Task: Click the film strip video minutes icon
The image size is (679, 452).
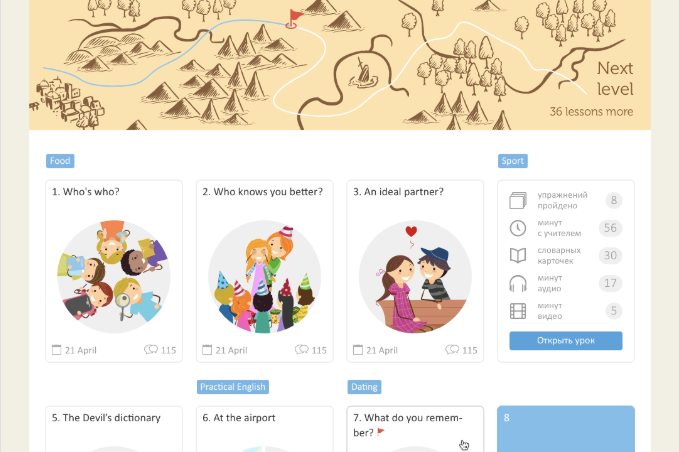Action: point(518,311)
